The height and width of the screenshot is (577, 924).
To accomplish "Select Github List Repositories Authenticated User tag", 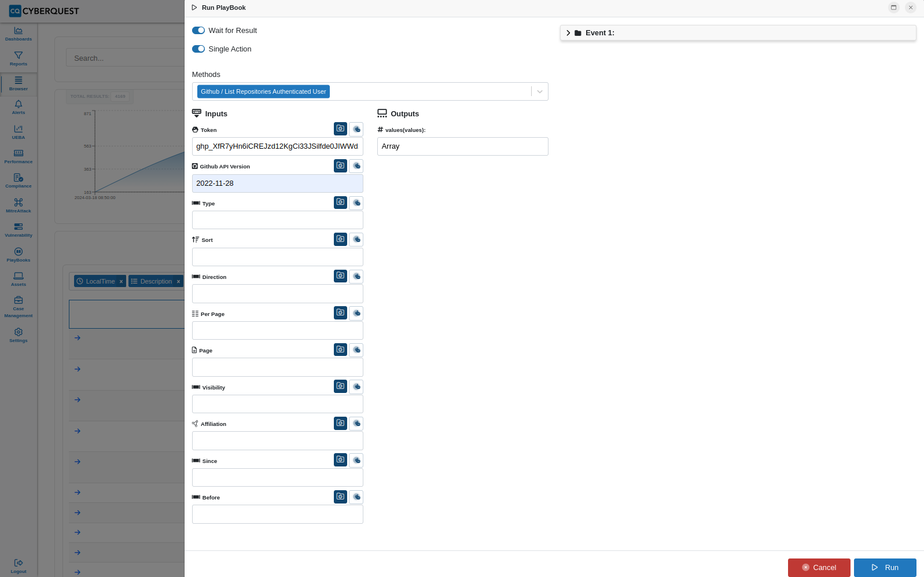I will tap(263, 91).
